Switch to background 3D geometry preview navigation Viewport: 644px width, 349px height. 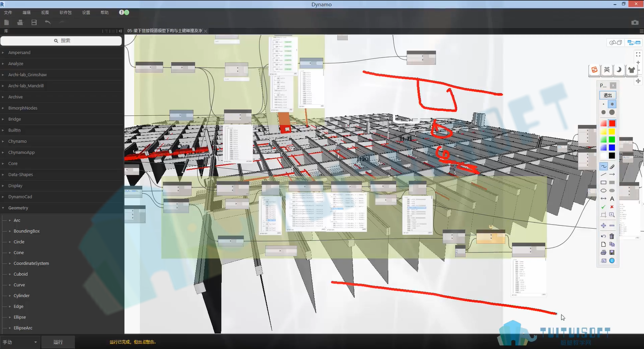coord(616,43)
